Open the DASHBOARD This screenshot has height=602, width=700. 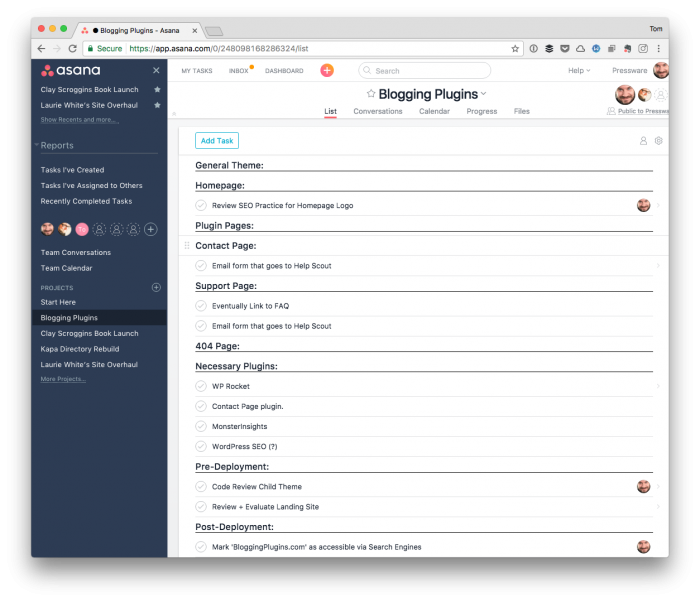284,71
